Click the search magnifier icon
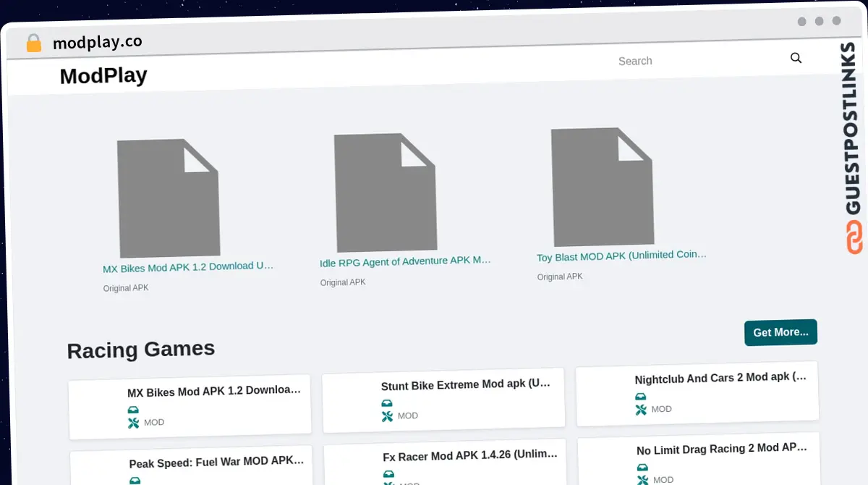 pos(796,58)
